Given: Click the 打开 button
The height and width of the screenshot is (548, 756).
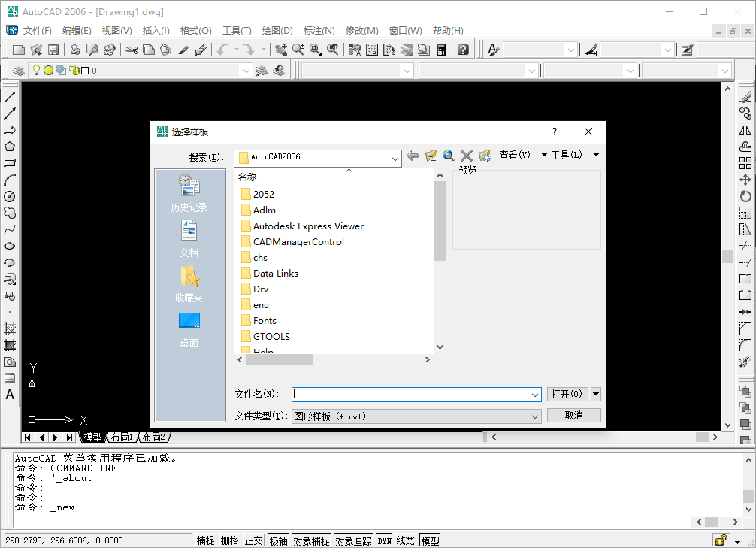Looking at the screenshot, I should coord(567,394).
